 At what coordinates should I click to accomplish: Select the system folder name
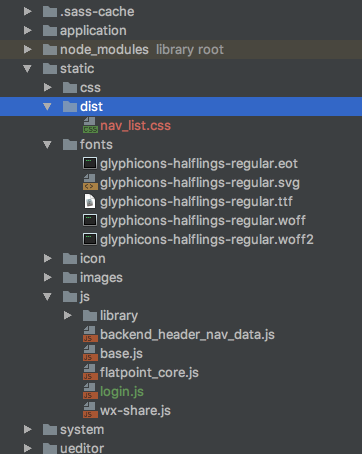point(82,430)
